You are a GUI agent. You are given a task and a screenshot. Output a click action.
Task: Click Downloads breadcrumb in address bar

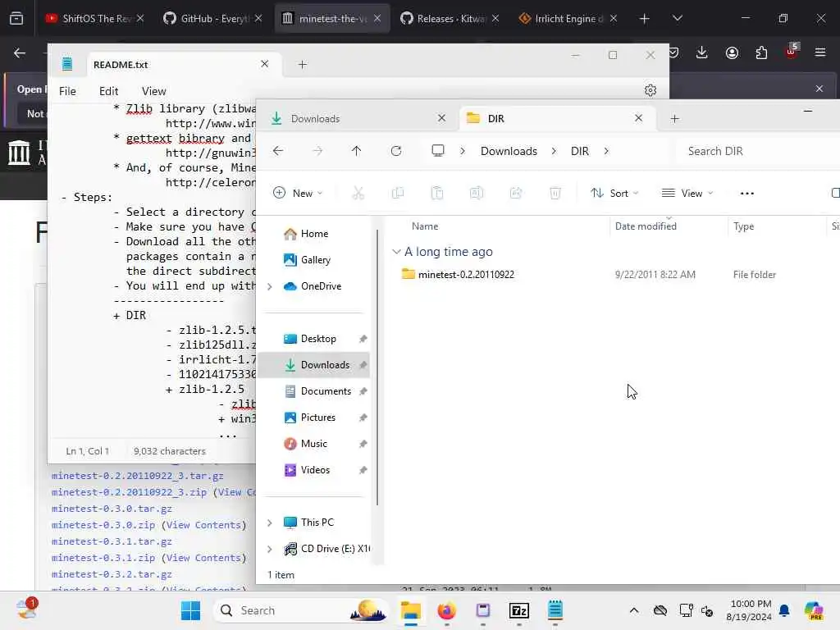pos(509,151)
